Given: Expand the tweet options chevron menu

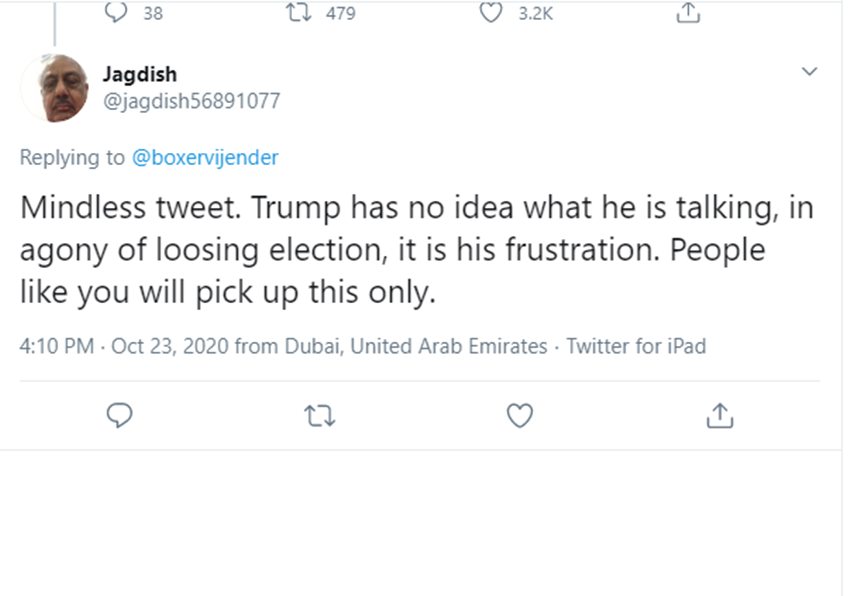Looking at the screenshot, I should click(810, 72).
